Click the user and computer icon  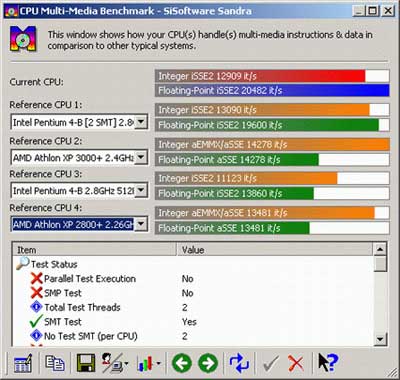pos(115,363)
